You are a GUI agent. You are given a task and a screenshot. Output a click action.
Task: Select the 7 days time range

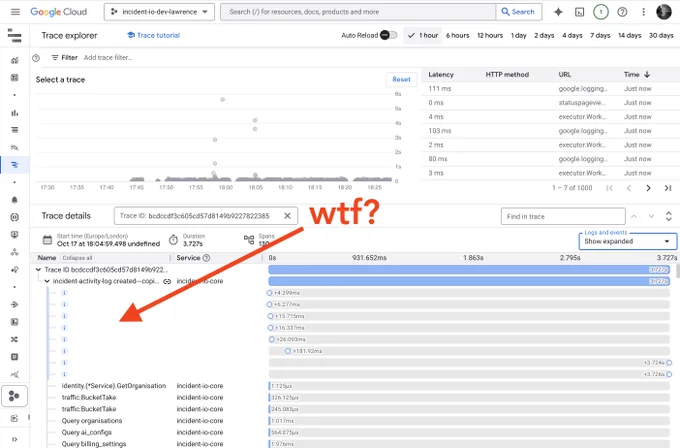(x=600, y=36)
